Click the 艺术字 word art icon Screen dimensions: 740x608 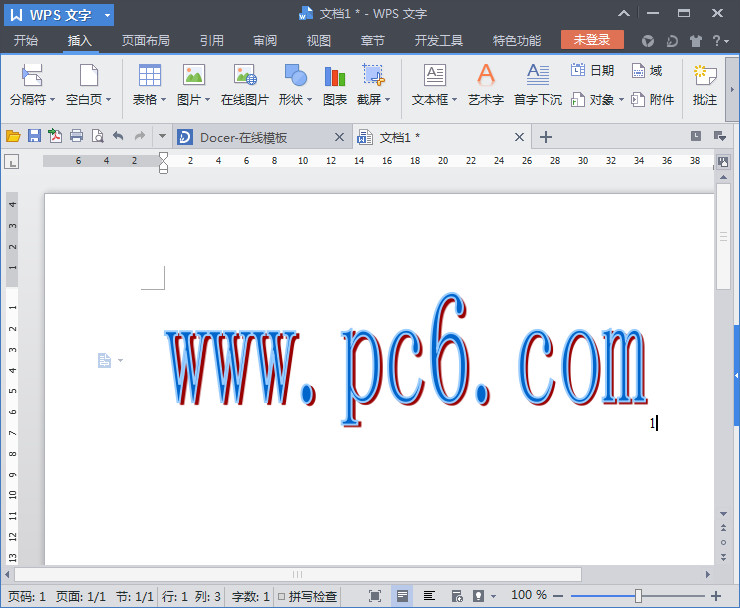point(486,83)
